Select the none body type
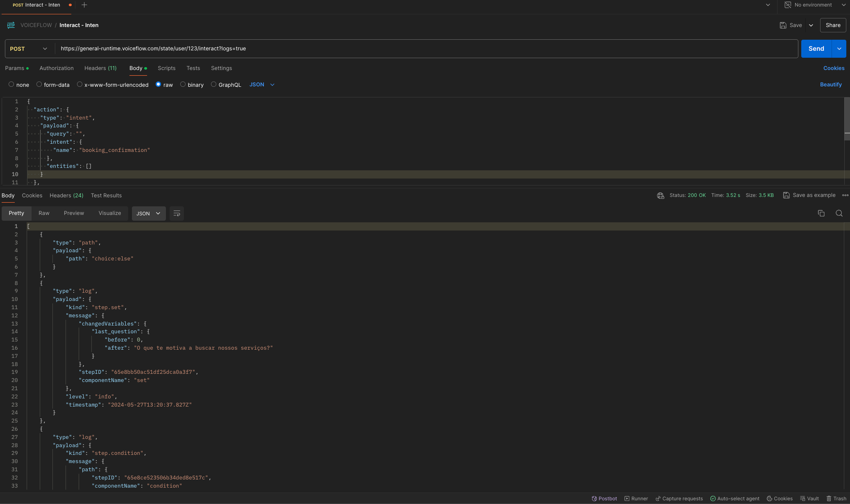850x504 pixels. (x=11, y=84)
